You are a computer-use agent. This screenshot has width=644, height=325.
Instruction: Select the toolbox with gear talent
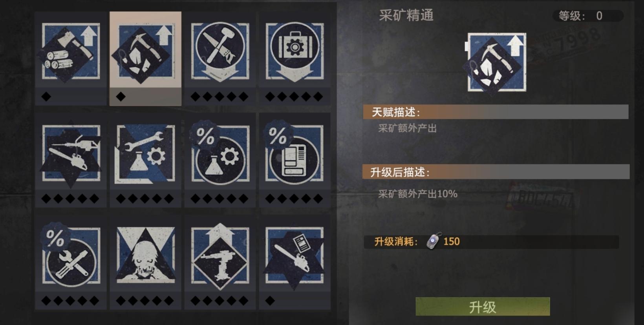point(295,51)
